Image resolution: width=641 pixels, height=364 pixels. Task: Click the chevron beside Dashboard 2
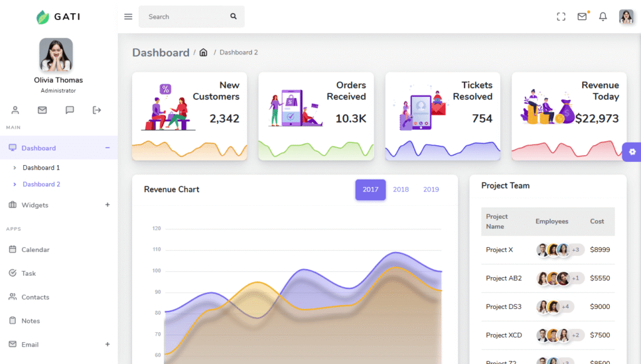15,185
